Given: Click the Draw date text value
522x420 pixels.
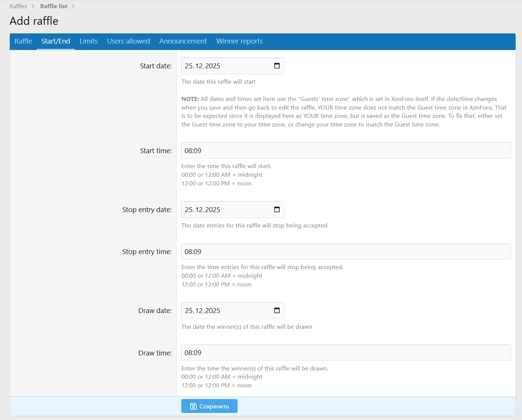Looking at the screenshot, I should pyautogui.click(x=203, y=311).
